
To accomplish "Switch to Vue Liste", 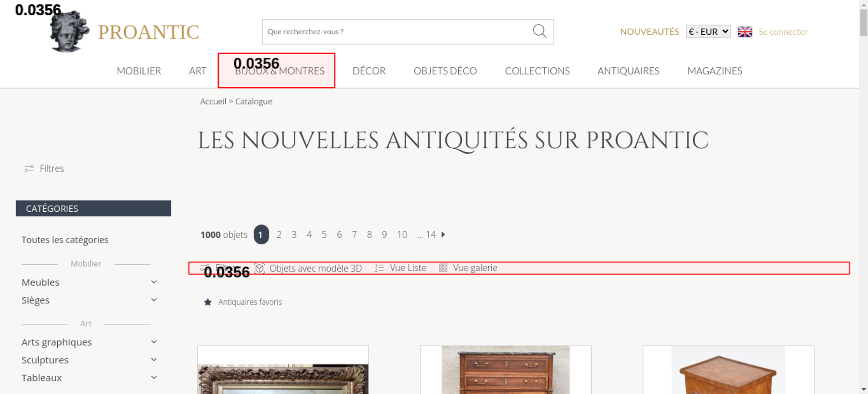I will pyautogui.click(x=408, y=268).
